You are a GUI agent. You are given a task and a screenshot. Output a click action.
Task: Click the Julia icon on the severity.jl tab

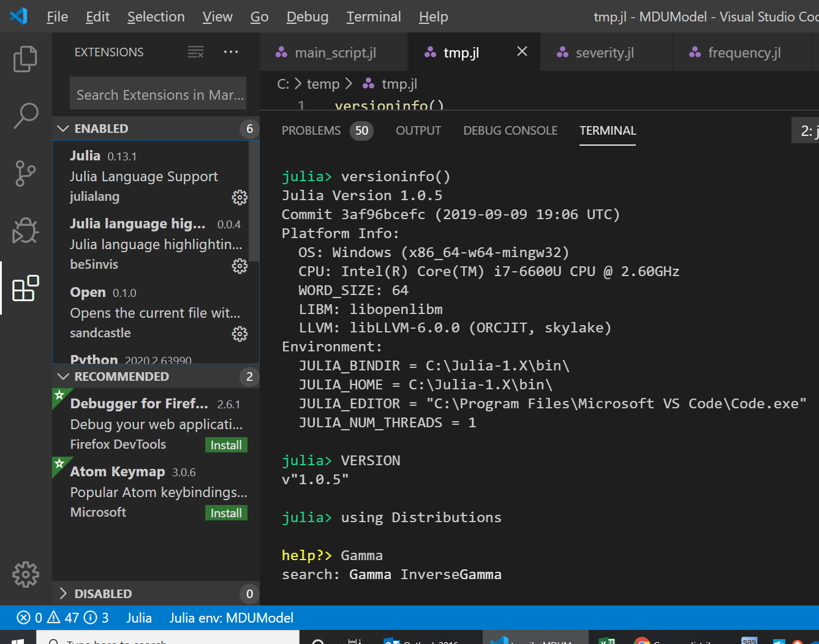562,53
